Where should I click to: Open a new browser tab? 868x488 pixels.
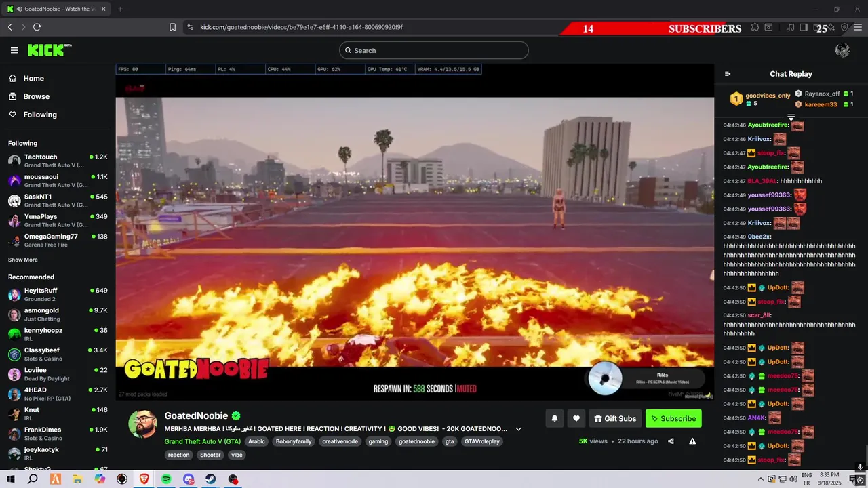(120, 9)
